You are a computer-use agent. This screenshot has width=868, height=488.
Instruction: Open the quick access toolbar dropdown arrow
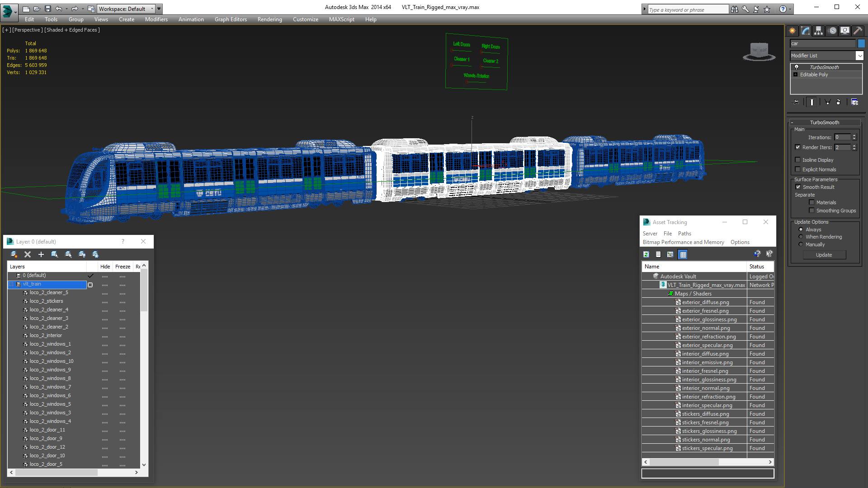(x=159, y=9)
